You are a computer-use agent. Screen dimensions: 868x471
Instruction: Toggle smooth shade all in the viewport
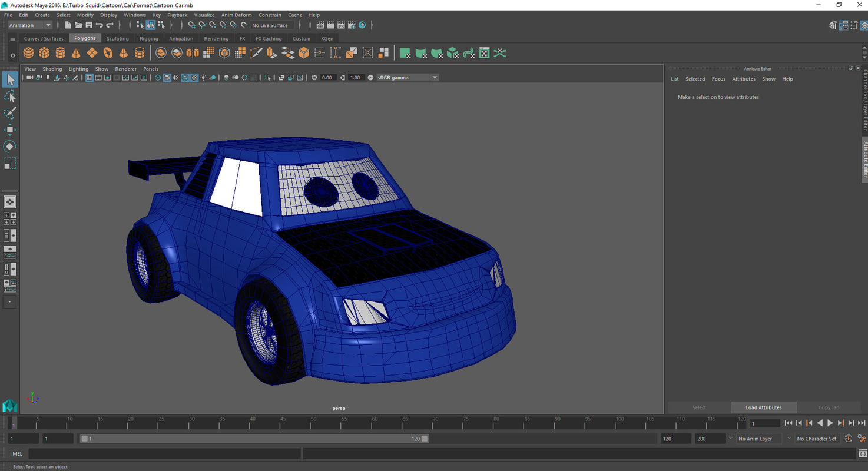(x=166, y=77)
